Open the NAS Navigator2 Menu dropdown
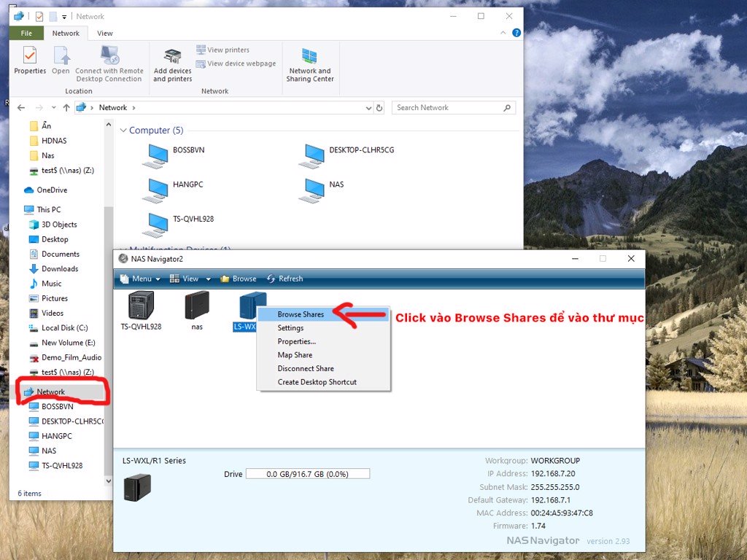Viewport: 747px width, 560px height. click(140, 279)
